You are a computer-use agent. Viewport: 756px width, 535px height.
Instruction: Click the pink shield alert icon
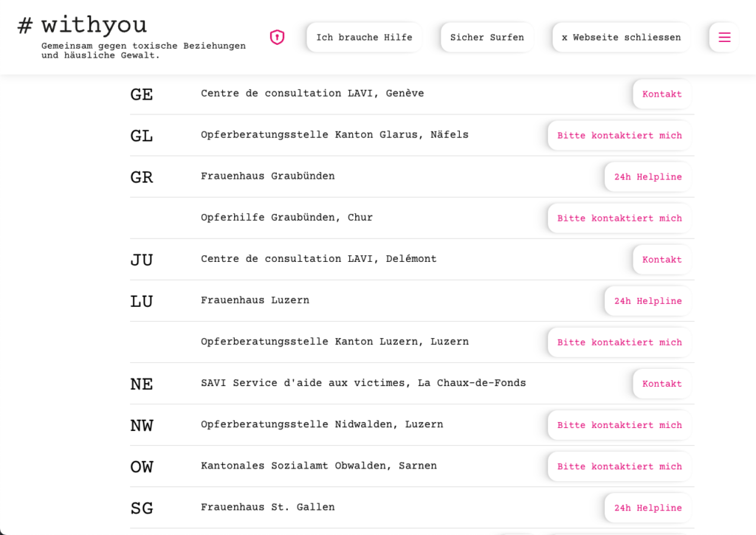(277, 37)
